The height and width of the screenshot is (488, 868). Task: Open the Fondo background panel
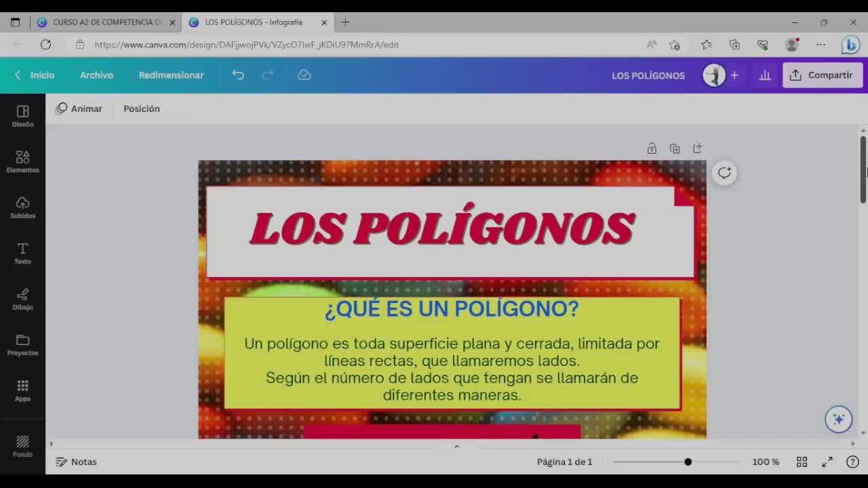pyautogui.click(x=22, y=446)
